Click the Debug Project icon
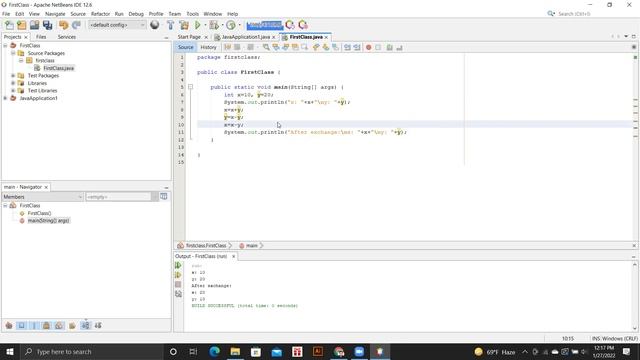The image size is (640, 360). coord(214,25)
